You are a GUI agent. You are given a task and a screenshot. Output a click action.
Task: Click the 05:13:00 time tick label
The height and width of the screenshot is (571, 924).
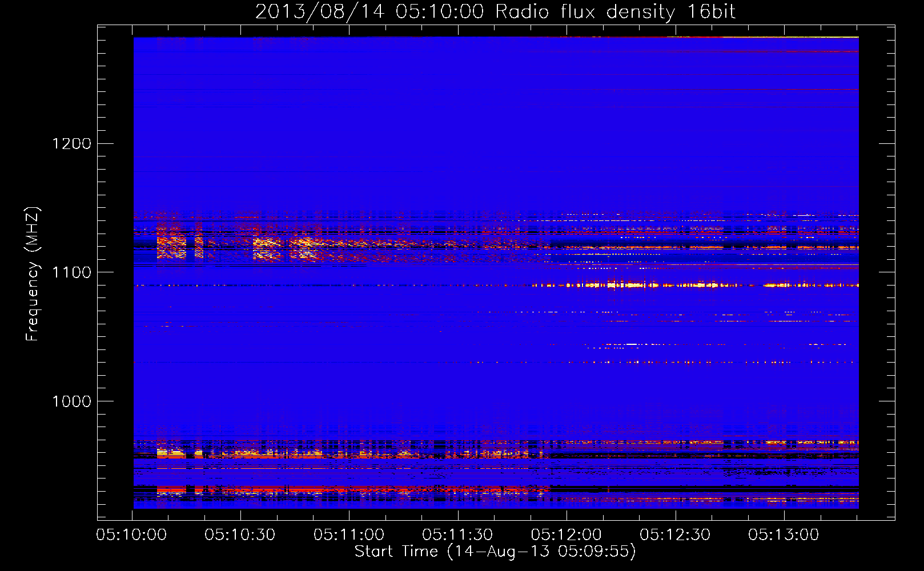pos(784,535)
